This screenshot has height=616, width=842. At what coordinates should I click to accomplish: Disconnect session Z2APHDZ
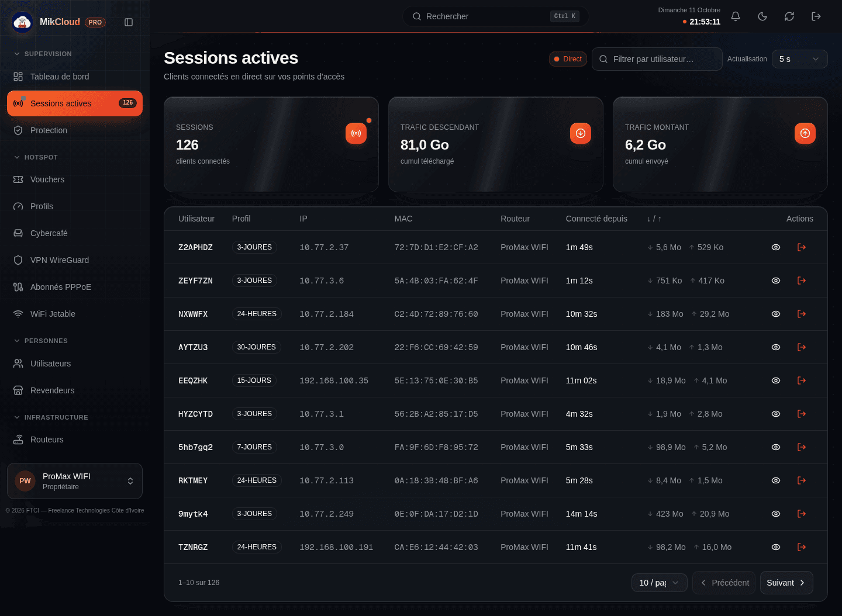802,247
